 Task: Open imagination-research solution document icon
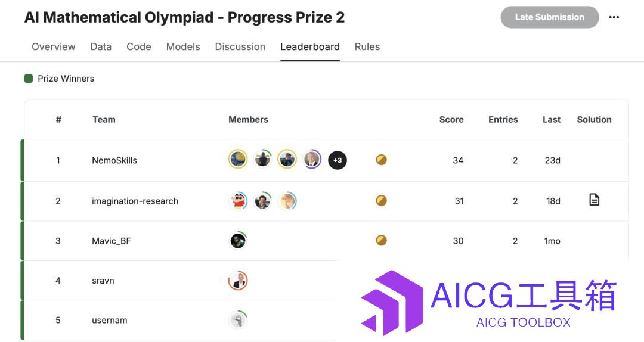595,200
